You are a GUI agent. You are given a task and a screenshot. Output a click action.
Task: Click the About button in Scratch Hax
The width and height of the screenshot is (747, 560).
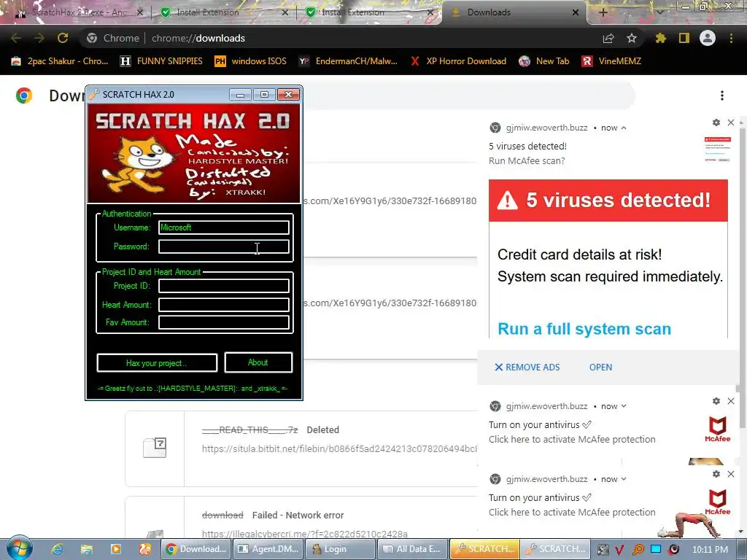point(258,362)
